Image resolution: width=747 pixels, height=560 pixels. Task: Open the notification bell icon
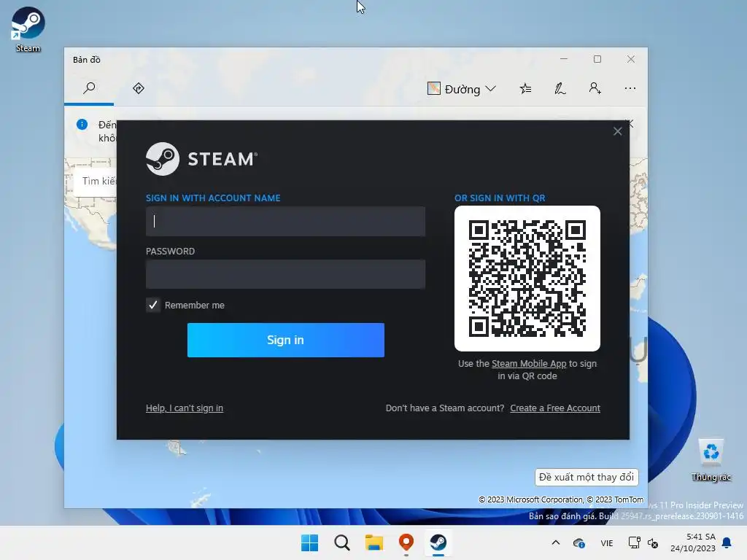coord(727,542)
